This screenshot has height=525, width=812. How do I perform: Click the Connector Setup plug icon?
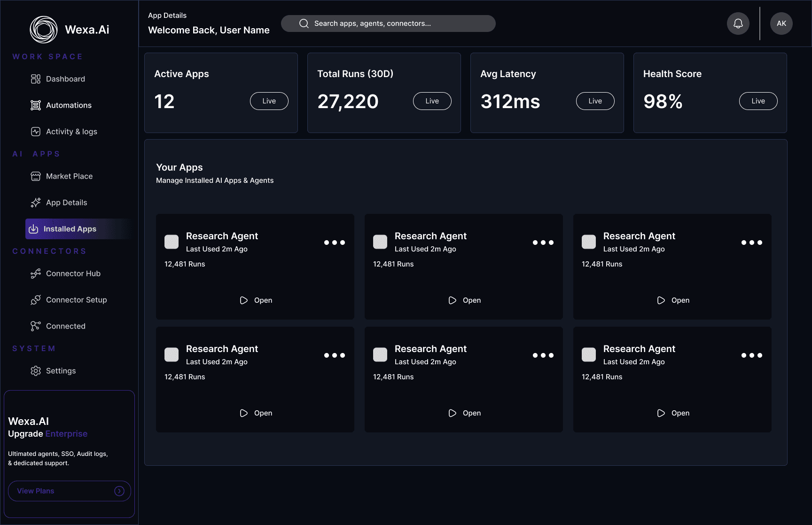(x=36, y=300)
